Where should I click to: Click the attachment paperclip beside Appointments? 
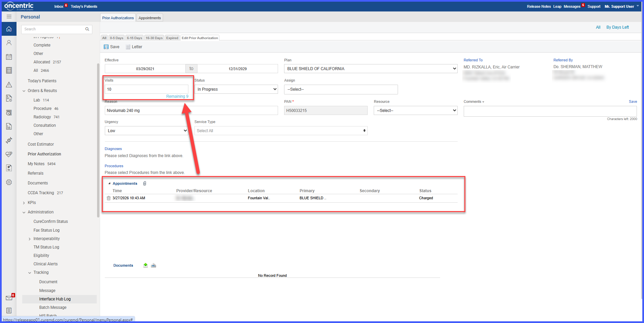pos(145,183)
